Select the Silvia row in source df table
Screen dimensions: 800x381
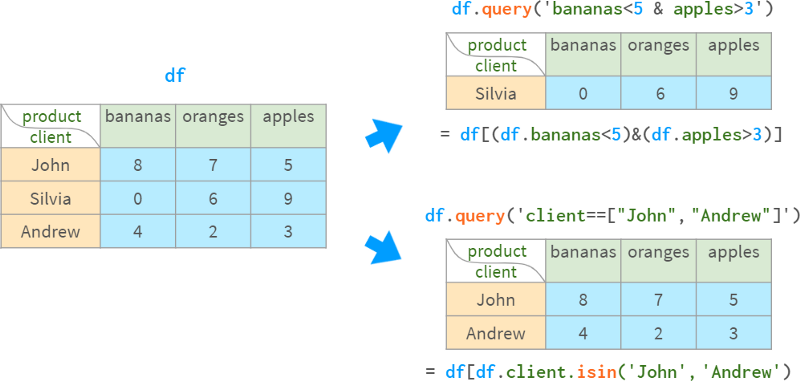[x=163, y=198]
